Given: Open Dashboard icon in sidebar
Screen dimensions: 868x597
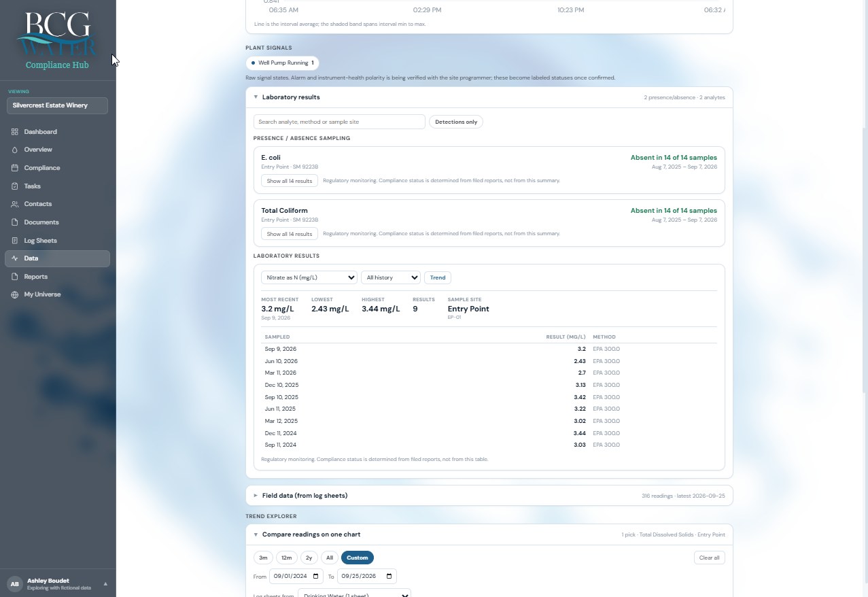Looking at the screenshot, I should (x=15, y=132).
